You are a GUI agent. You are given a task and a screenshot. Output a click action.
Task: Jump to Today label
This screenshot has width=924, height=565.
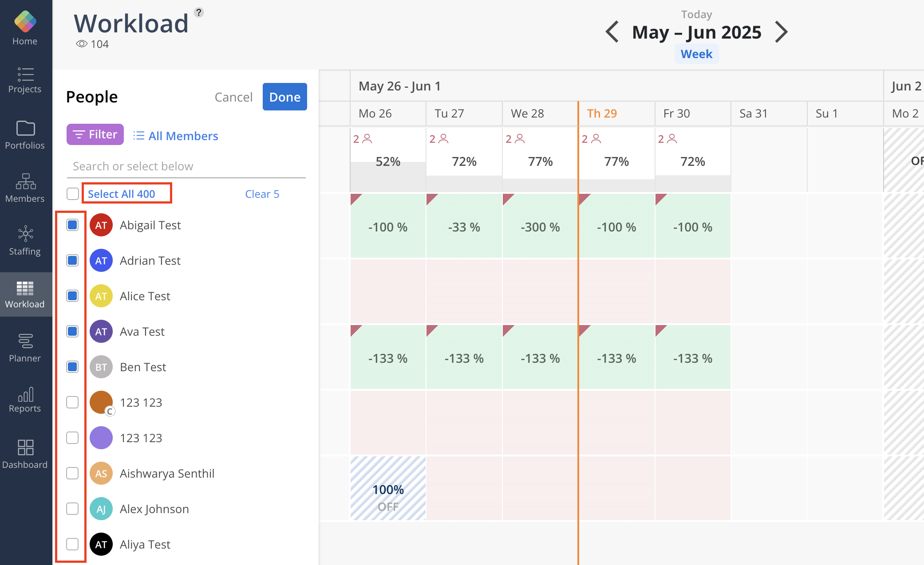pos(696,15)
